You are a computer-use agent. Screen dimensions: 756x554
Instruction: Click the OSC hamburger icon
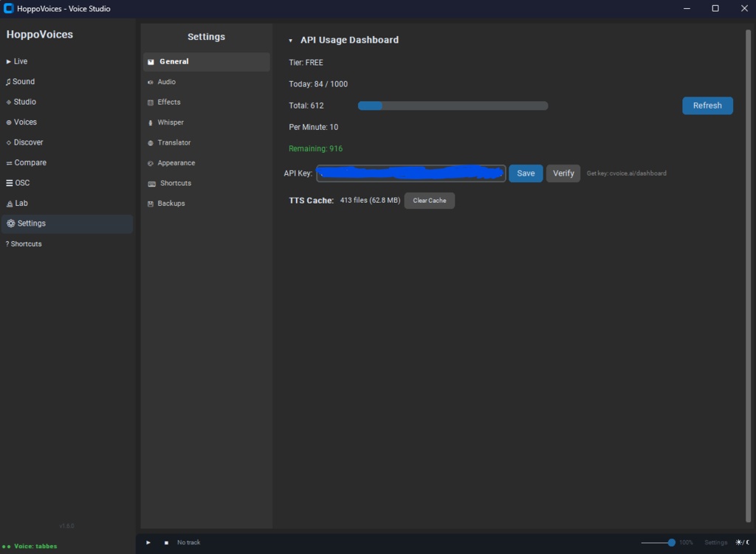(9, 183)
